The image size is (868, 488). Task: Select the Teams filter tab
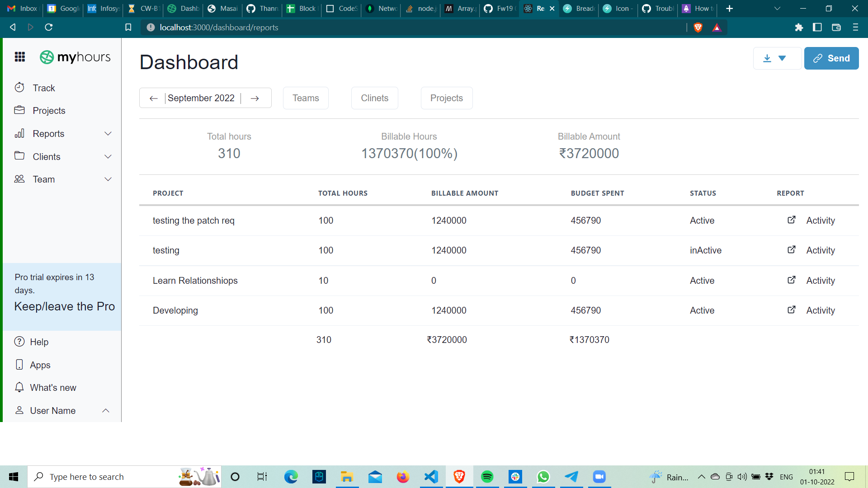coord(306,98)
